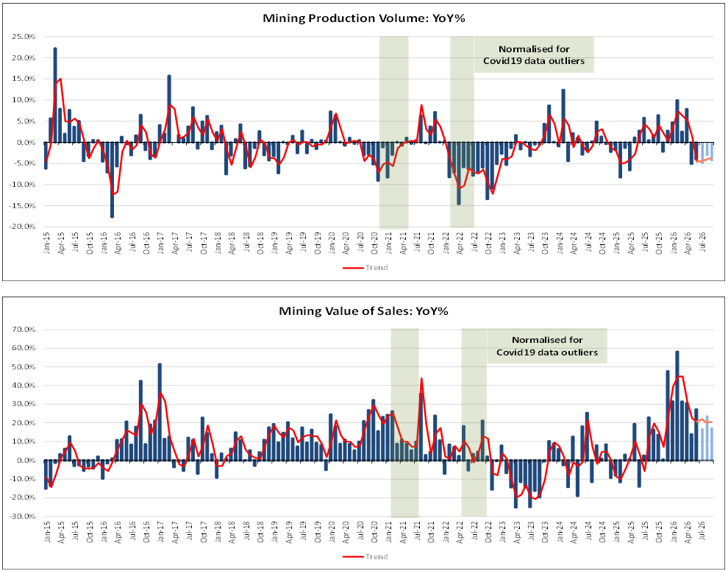
Task: Click Jan-21 x-axis label in Value of Sales chart
Action: coord(388,533)
